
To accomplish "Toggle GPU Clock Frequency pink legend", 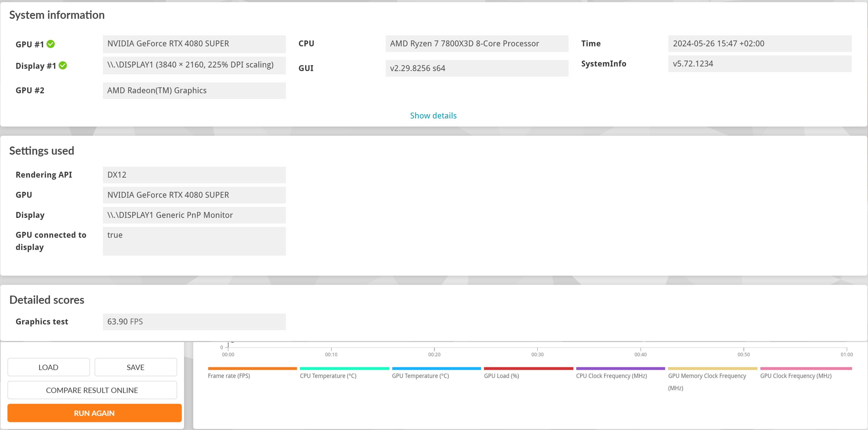I will pyautogui.click(x=806, y=369).
